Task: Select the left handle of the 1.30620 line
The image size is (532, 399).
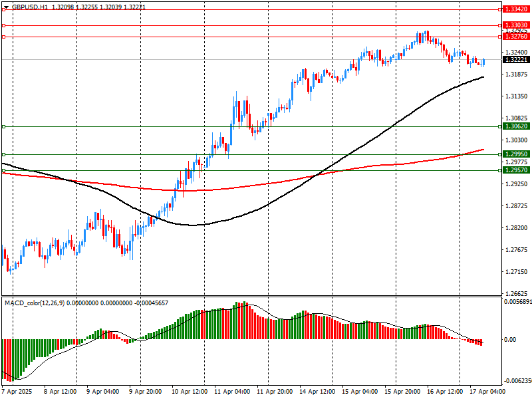Action: (3, 126)
